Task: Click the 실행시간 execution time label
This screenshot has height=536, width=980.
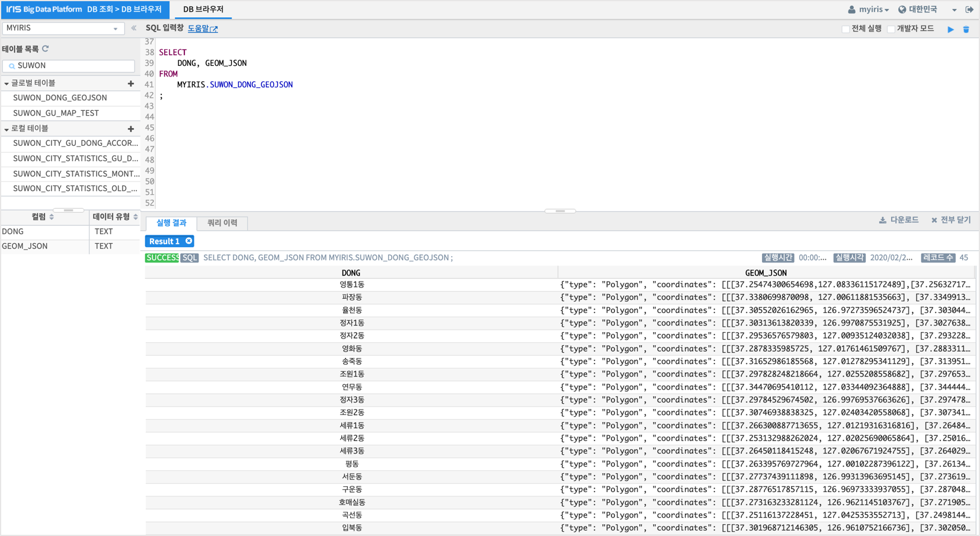Action: tap(778, 258)
